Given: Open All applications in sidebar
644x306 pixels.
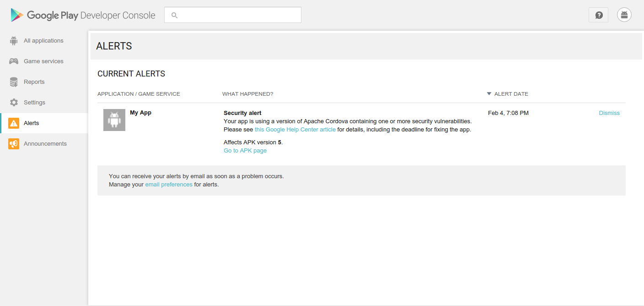Looking at the screenshot, I should 44,41.
